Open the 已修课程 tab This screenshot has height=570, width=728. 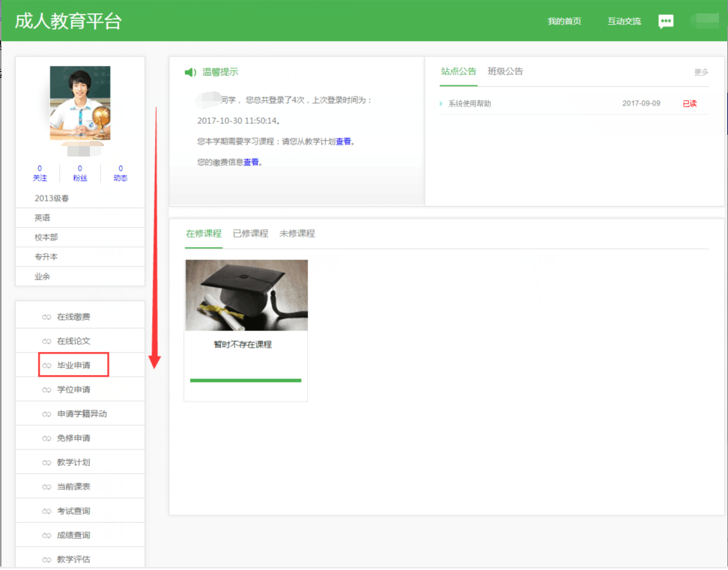(x=252, y=234)
